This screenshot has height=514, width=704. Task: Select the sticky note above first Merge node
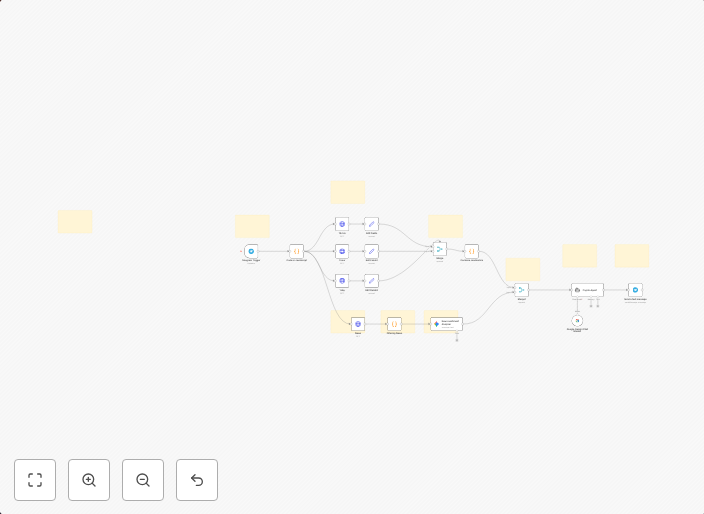point(445,226)
